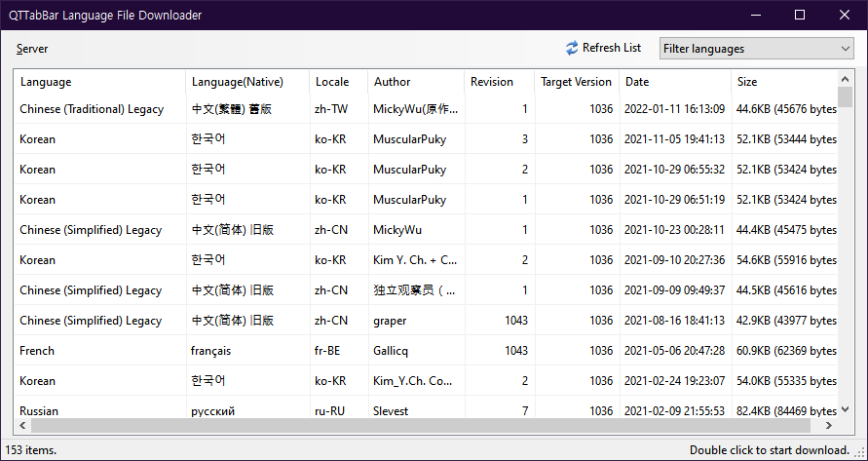Click vertical scrollbar thumb
This screenshot has width=868, height=461.
[x=845, y=96]
